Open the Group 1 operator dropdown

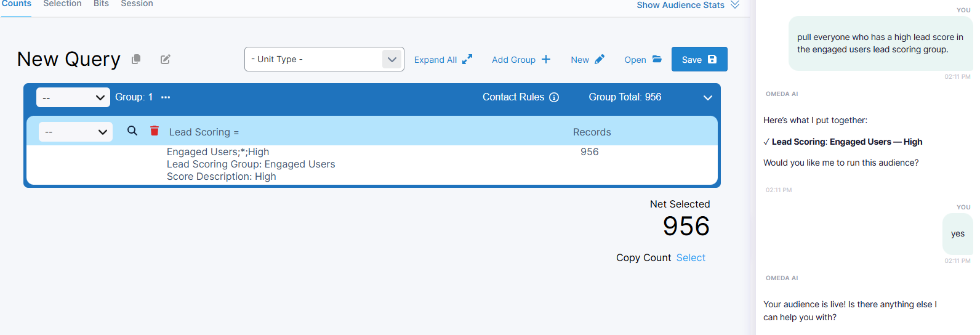pyautogui.click(x=73, y=97)
